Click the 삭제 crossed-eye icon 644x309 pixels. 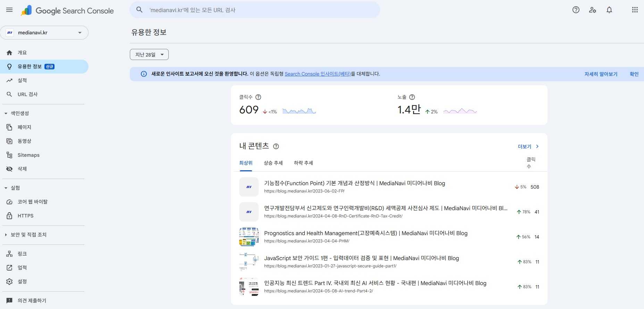tap(9, 169)
